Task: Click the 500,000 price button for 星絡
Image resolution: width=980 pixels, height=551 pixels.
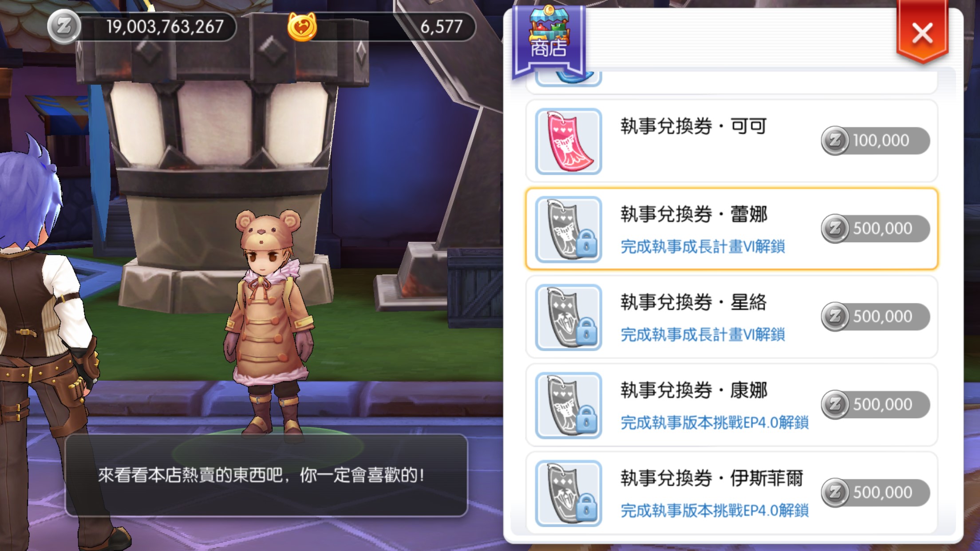Action: [875, 316]
